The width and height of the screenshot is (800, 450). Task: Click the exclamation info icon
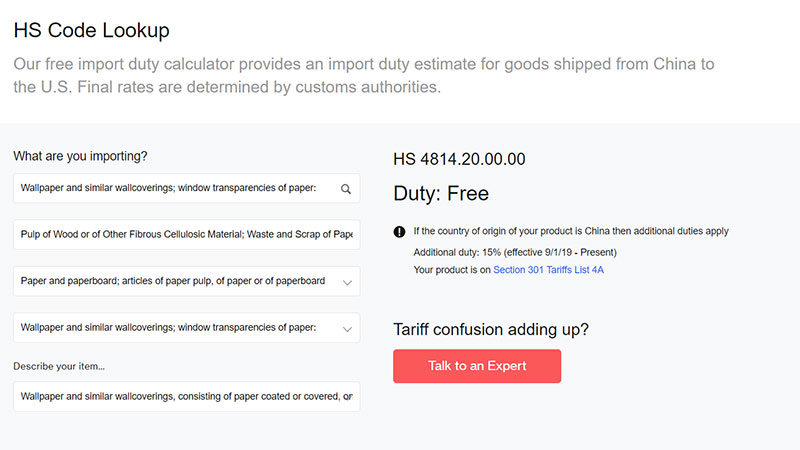click(400, 231)
